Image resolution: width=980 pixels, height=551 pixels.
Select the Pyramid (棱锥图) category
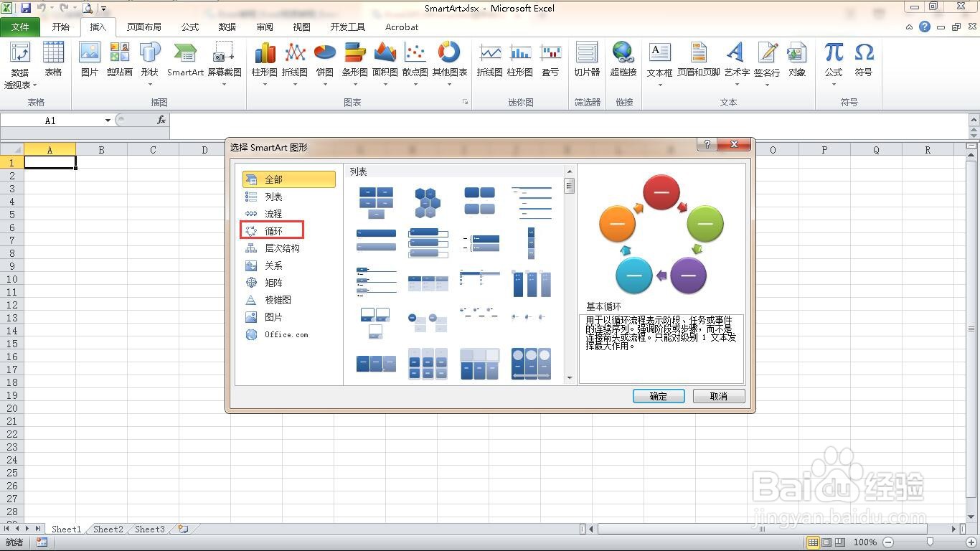tap(289, 300)
